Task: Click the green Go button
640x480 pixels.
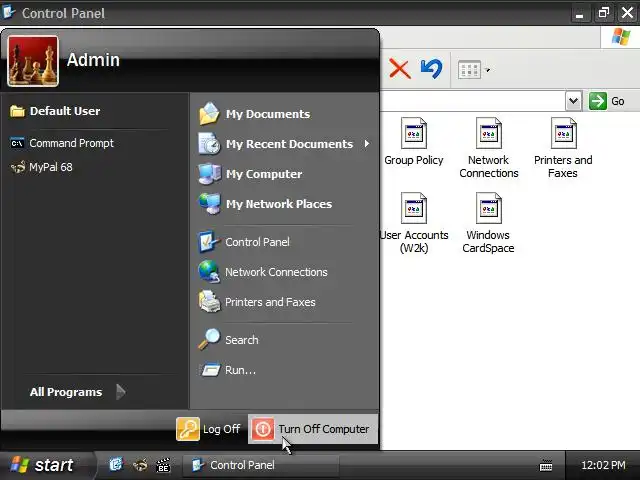Action: (607, 101)
